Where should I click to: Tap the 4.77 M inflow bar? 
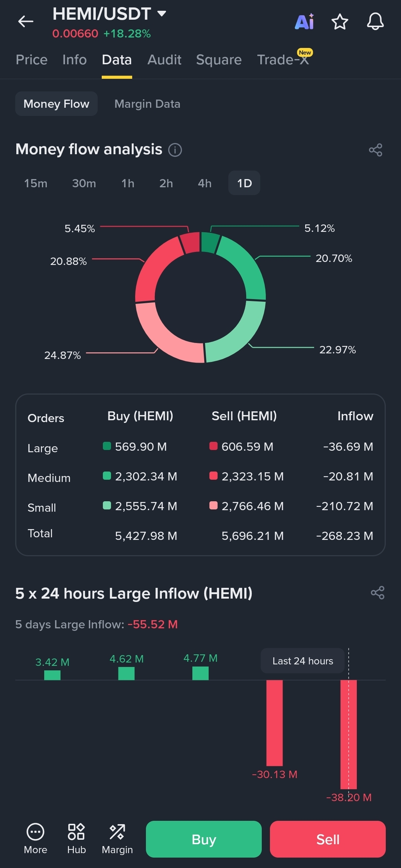200,673
